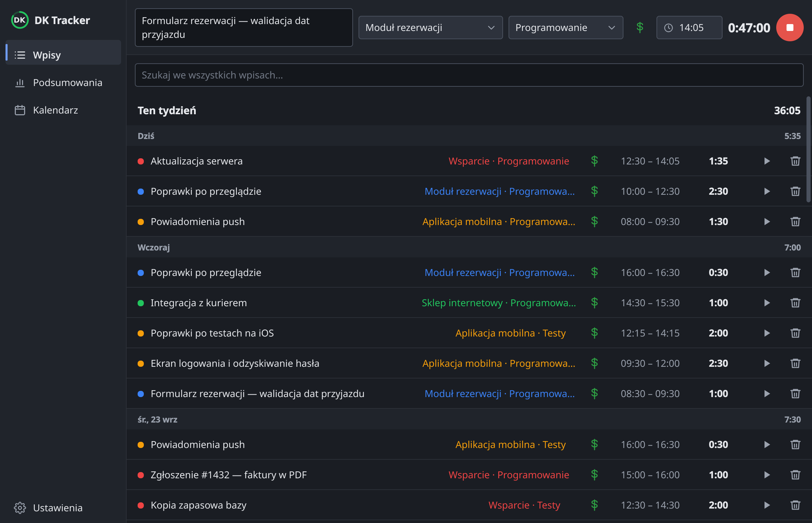Delete the Aktualizacja serwera entry

(795, 161)
